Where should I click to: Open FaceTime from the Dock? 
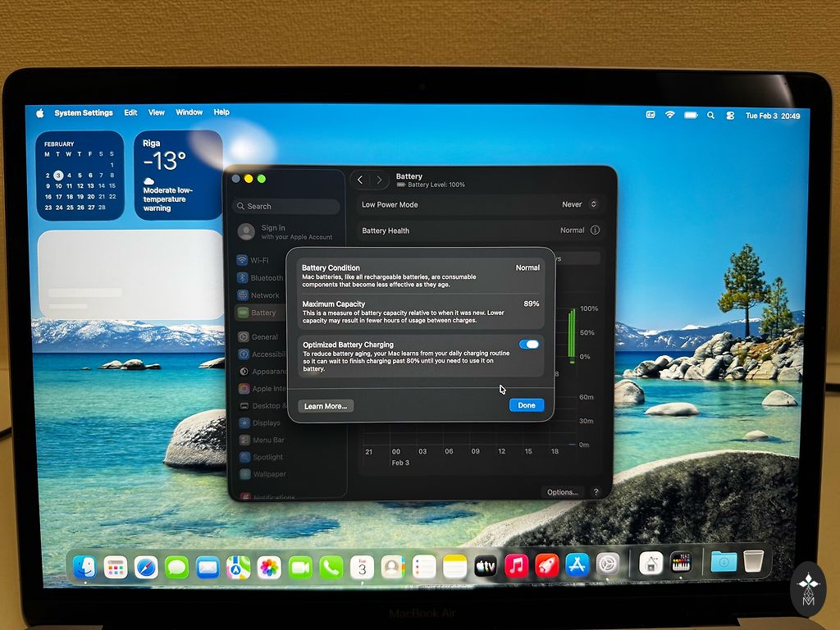point(300,567)
